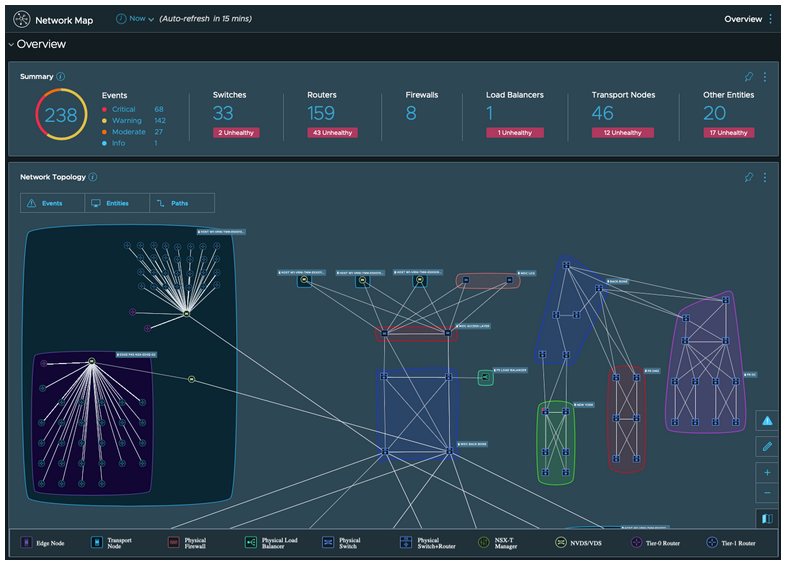Pin the Network Topology panel
This screenshot has height=565, width=786.
pyautogui.click(x=749, y=178)
